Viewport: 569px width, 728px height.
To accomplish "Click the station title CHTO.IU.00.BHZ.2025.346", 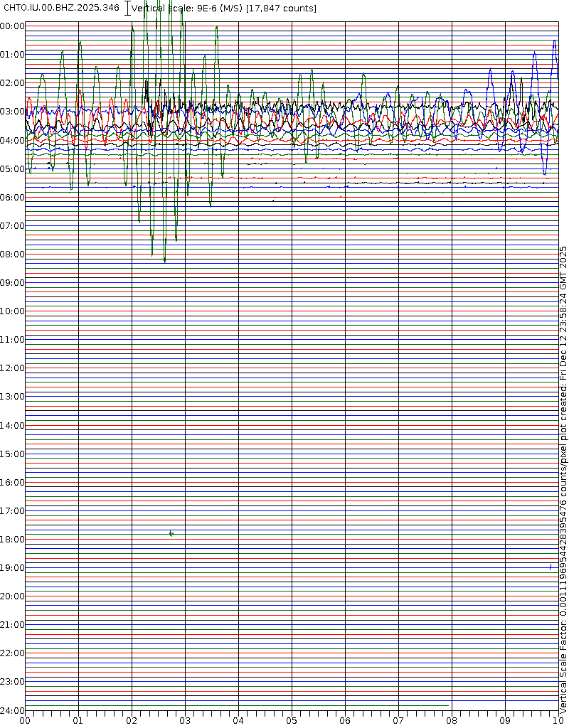I will [x=62, y=8].
